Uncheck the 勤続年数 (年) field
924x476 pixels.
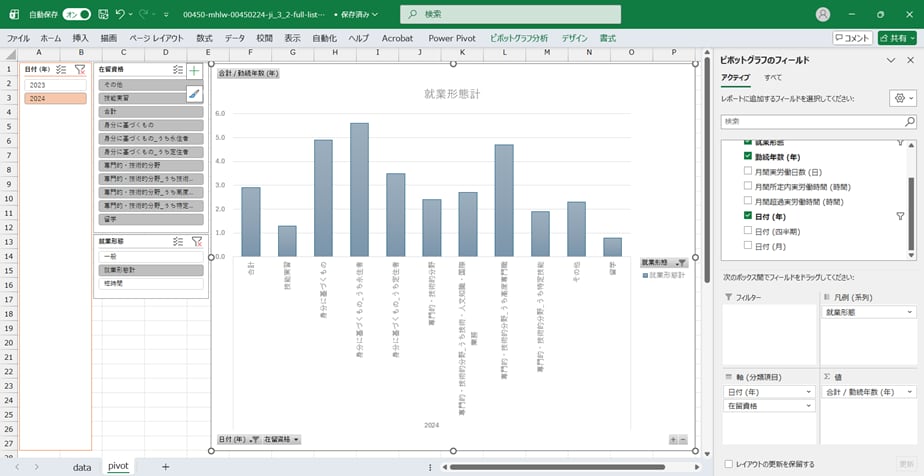click(x=748, y=156)
